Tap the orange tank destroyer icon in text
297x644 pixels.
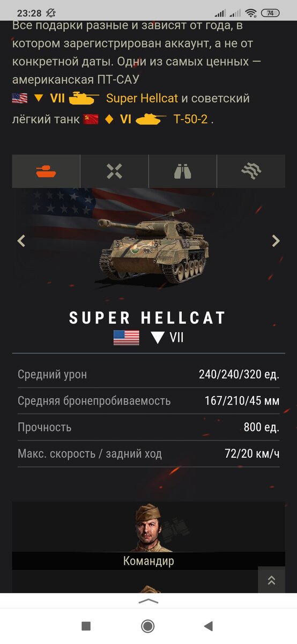[x=85, y=99]
